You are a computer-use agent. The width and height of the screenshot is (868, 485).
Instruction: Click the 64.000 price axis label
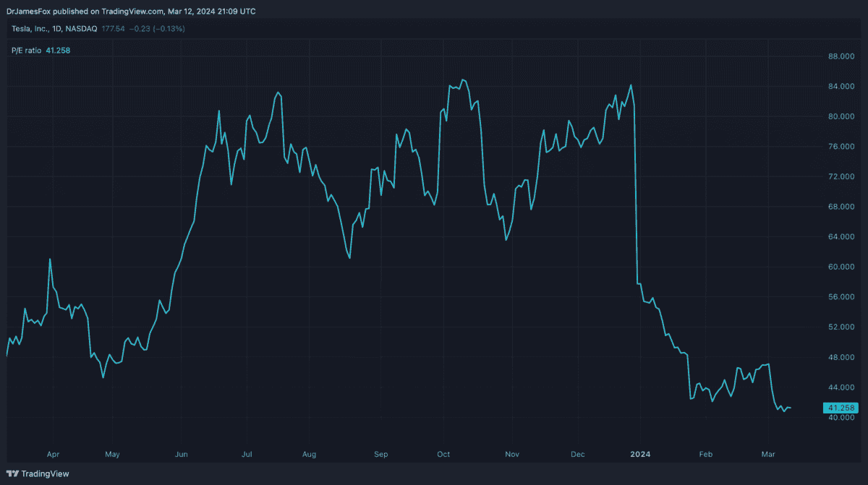click(842, 237)
